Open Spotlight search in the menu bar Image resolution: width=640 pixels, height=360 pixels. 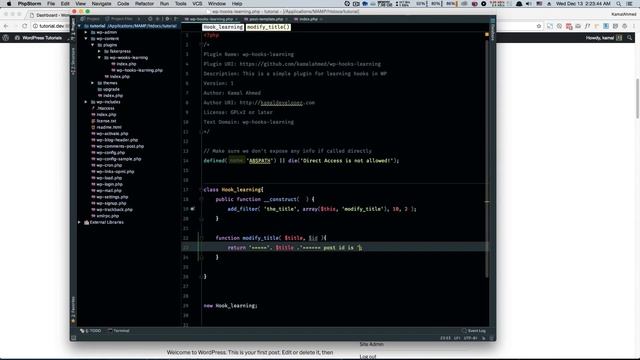tap(619, 4)
